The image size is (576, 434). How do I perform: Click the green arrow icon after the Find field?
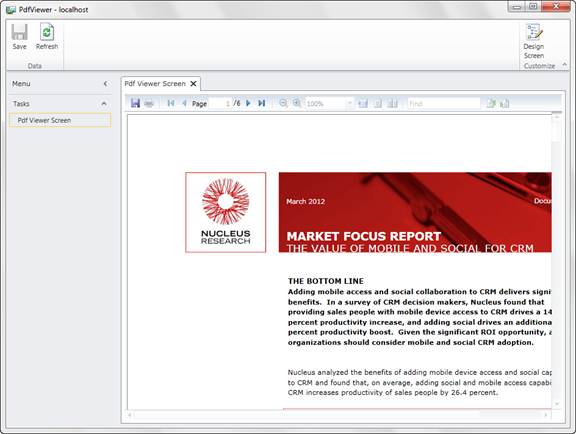pos(491,104)
